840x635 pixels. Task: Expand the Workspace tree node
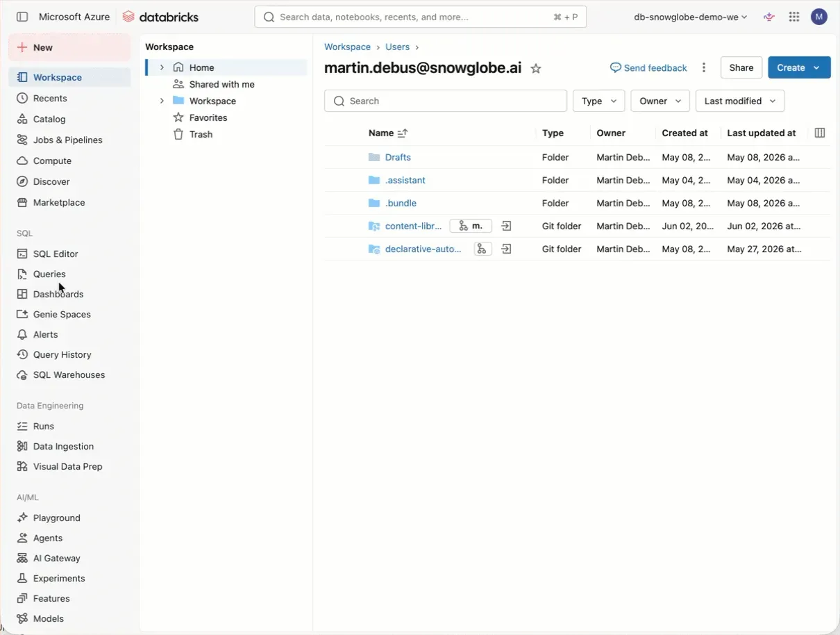pyautogui.click(x=162, y=101)
